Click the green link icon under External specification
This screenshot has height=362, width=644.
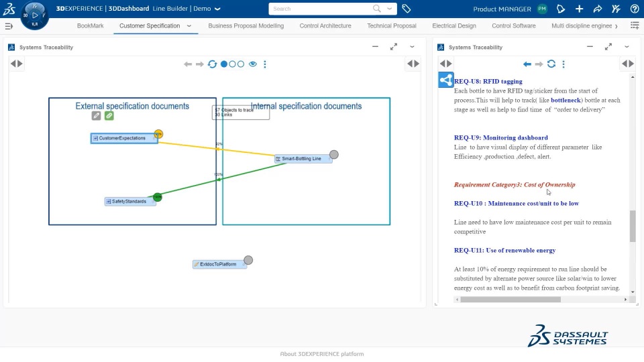point(109,116)
